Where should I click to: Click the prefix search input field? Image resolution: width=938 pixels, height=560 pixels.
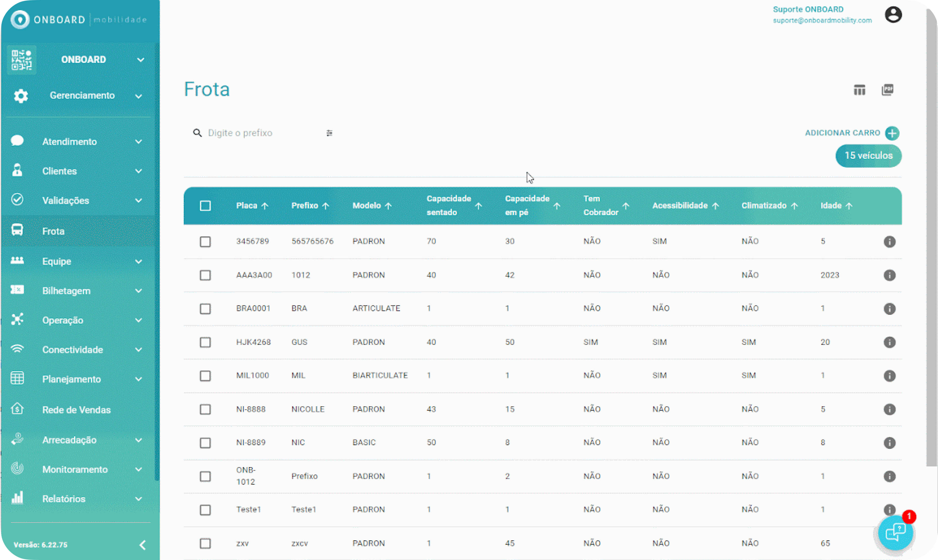click(264, 133)
